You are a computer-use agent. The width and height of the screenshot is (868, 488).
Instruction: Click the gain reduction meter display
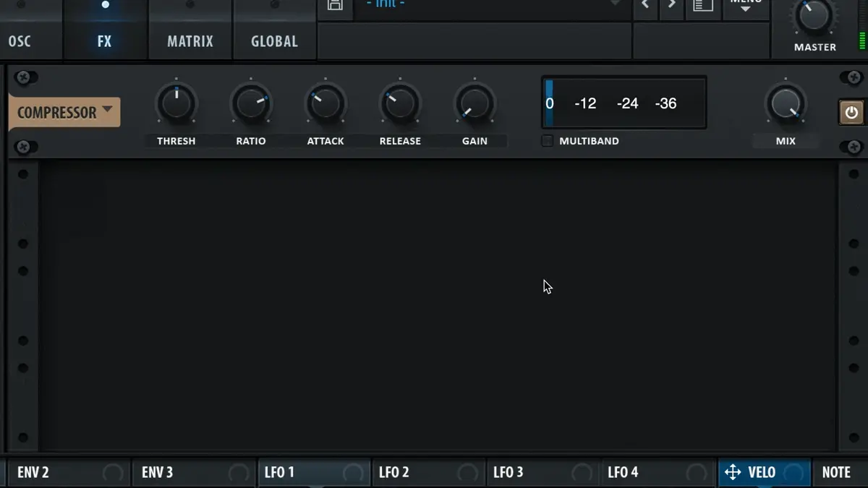624,103
